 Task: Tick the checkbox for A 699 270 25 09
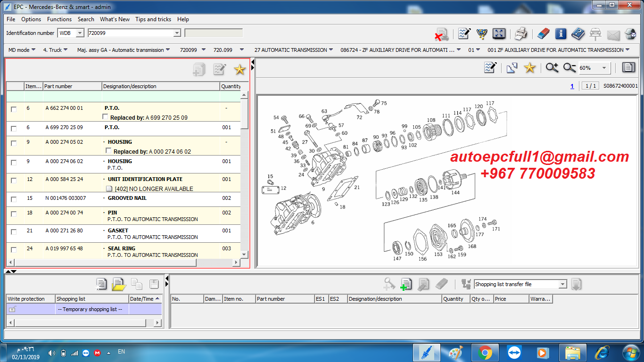pos(14,128)
